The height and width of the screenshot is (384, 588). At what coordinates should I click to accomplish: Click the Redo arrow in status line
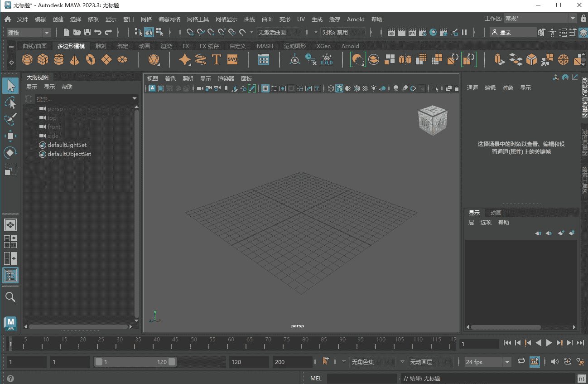point(108,32)
